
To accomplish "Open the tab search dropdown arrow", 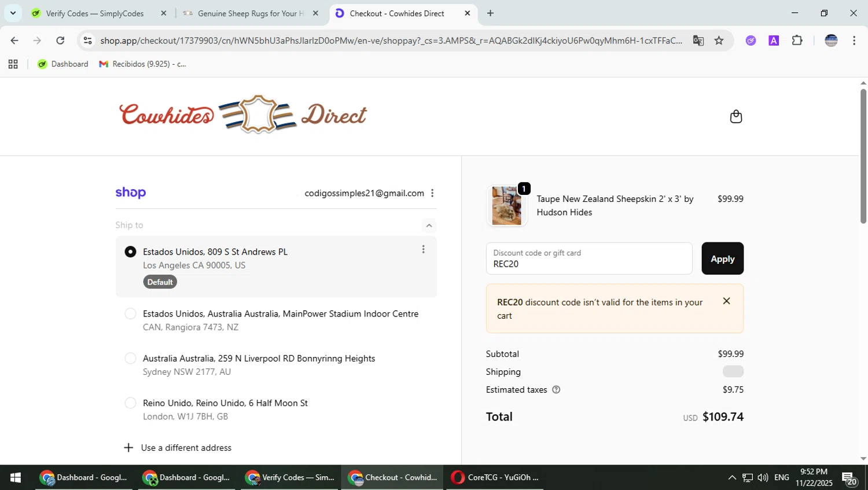I will [13, 13].
